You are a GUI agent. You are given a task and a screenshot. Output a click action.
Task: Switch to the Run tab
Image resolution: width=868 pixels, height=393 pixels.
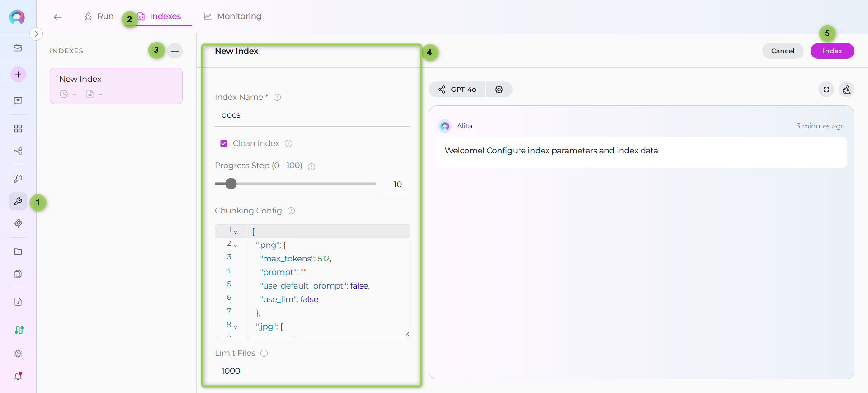pyautogui.click(x=99, y=16)
